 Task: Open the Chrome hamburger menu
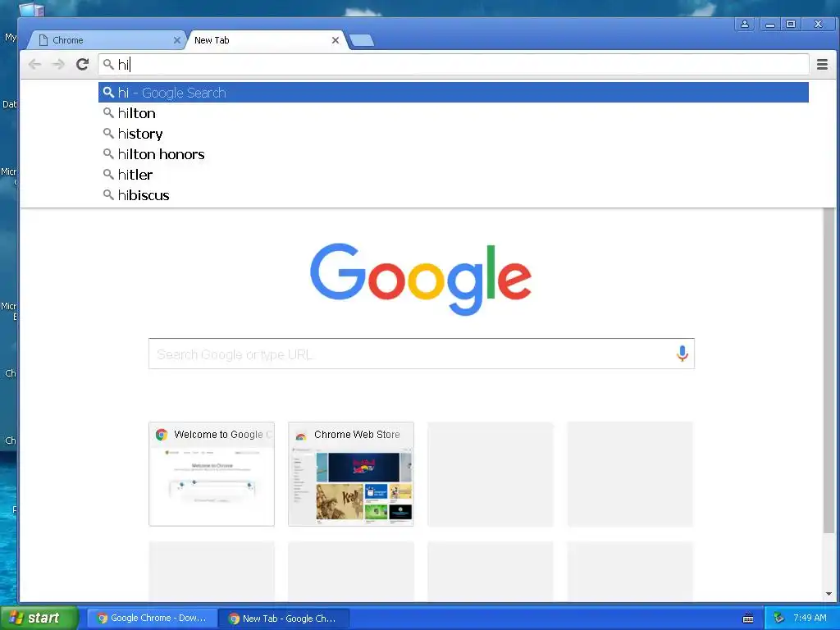coord(822,64)
